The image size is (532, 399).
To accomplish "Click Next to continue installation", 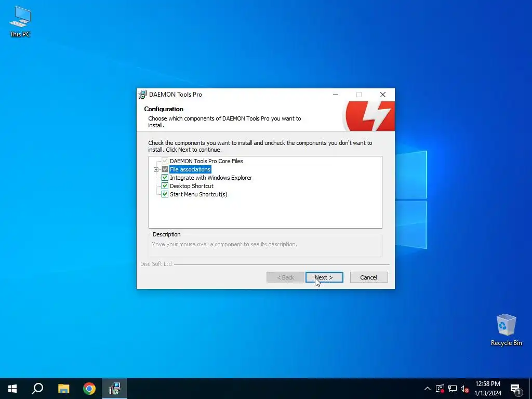I will coord(324,277).
